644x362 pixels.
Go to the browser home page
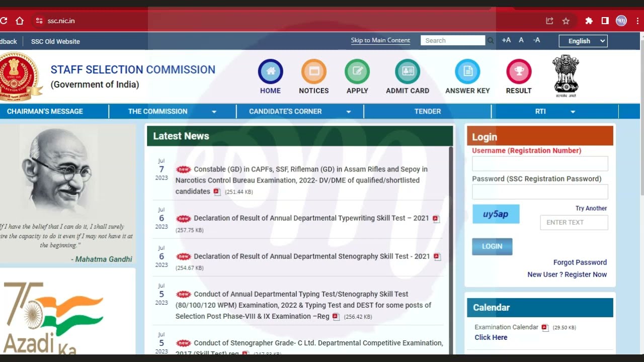(20, 21)
